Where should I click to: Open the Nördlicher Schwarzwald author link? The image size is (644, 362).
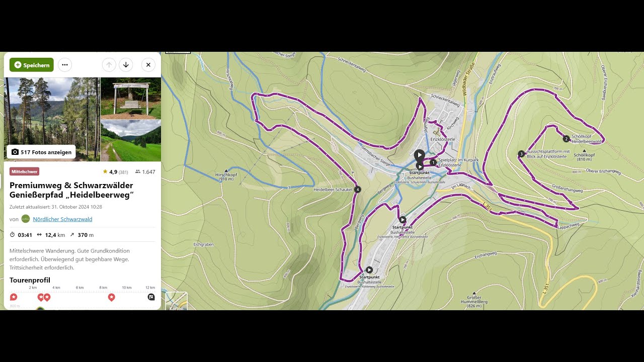[62, 219]
